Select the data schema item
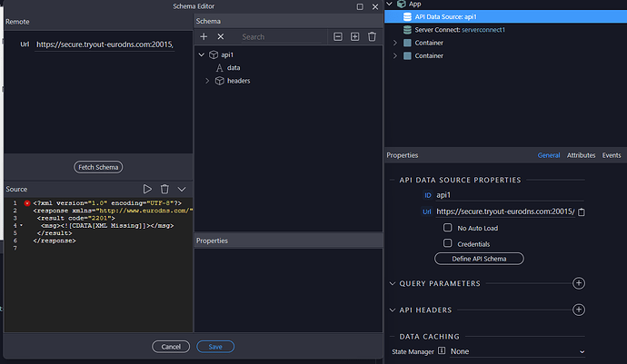Viewport: 627px width, 364px height. pos(234,68)
